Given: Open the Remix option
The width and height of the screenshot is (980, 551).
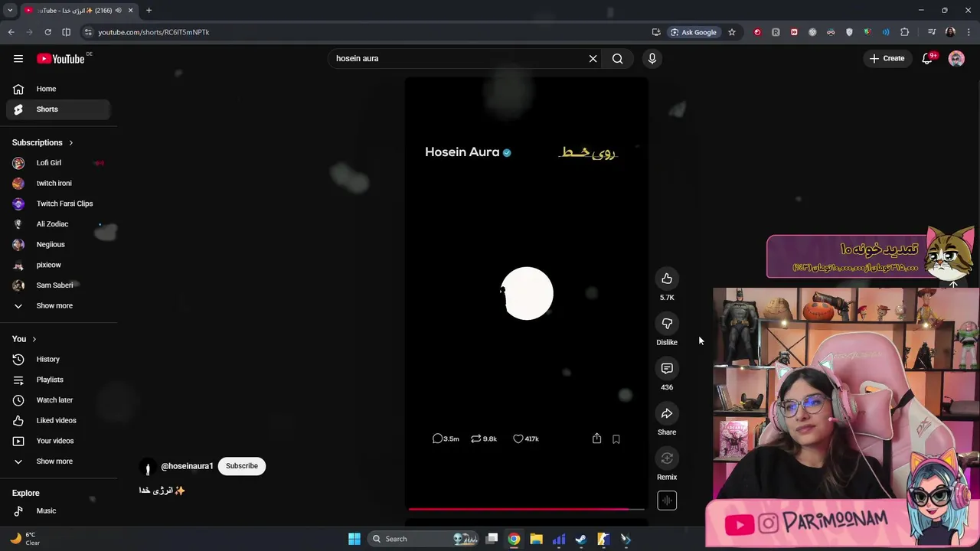Looking at the screenshot, I should [x=667, y=458].
